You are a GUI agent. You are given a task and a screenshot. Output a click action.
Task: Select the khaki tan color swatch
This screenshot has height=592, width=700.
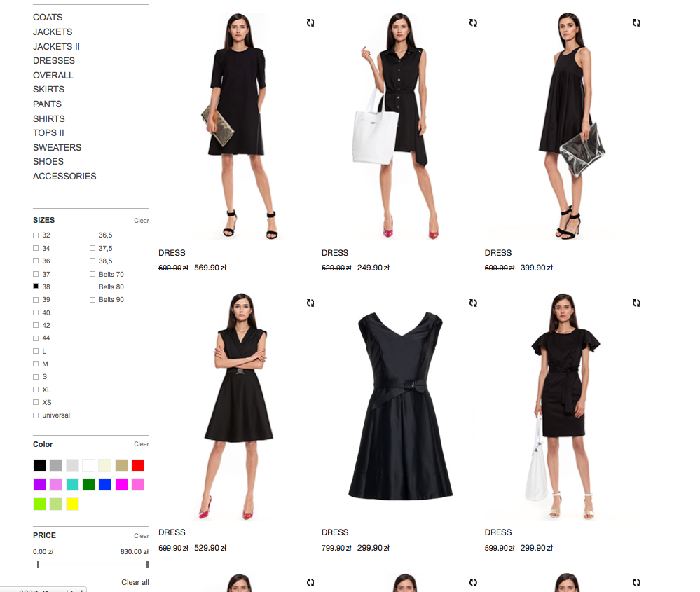(121, 466)
